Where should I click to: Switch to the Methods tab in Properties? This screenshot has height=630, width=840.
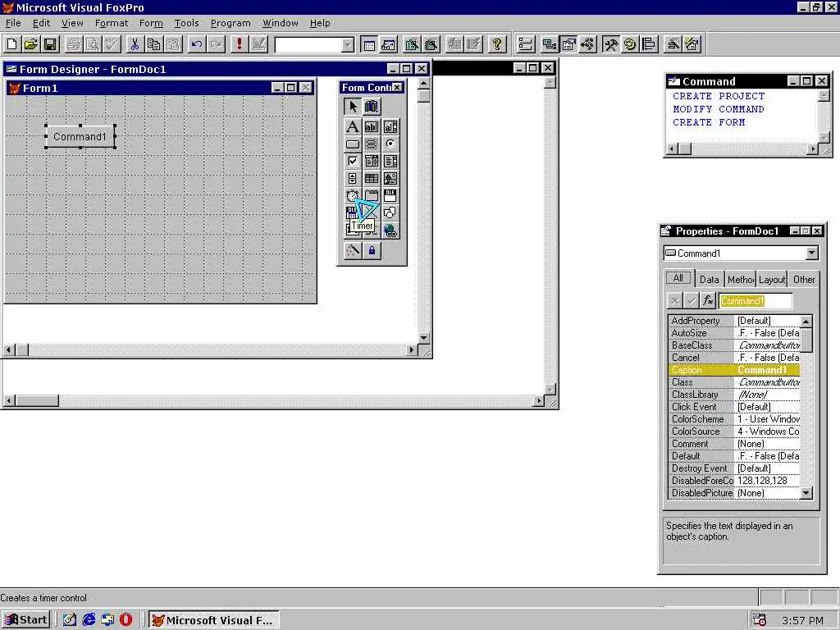coord(741,279)
